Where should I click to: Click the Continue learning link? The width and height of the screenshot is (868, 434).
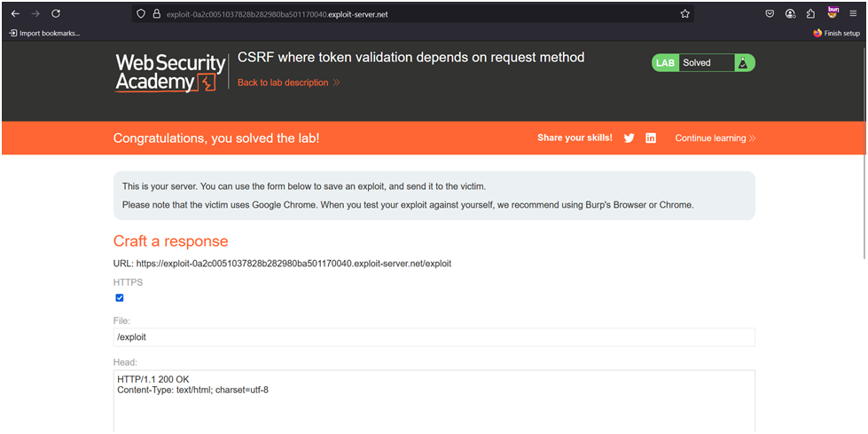point(715,138)
